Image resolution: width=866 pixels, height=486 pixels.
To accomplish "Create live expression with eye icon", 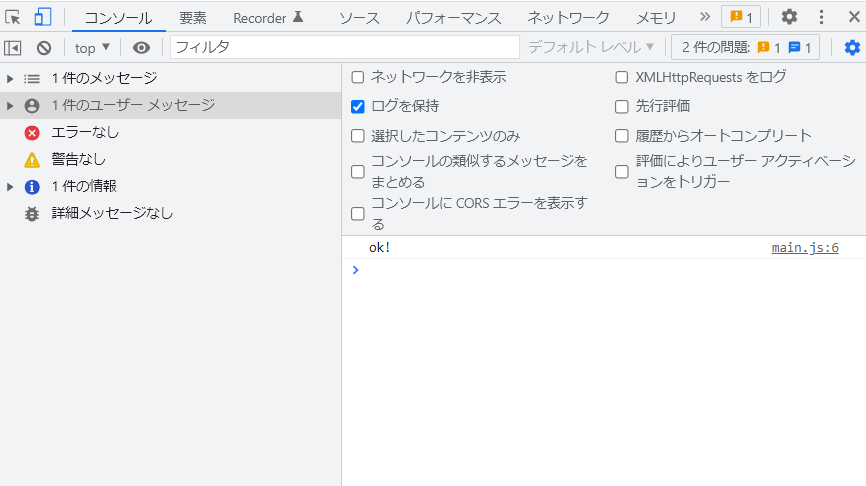I will pos(142,48).
